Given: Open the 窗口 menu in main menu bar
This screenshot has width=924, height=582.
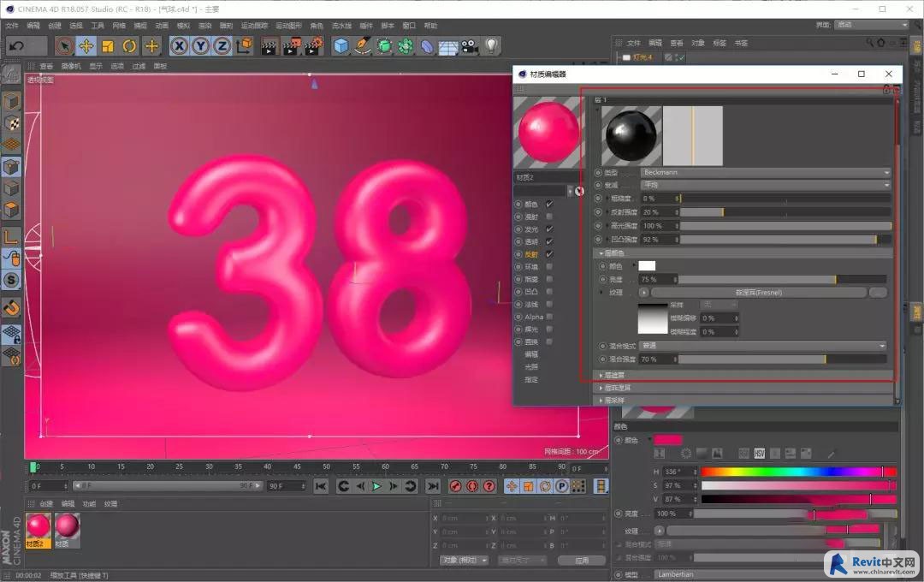Looking at the screenshot, I should pos(409,26).
